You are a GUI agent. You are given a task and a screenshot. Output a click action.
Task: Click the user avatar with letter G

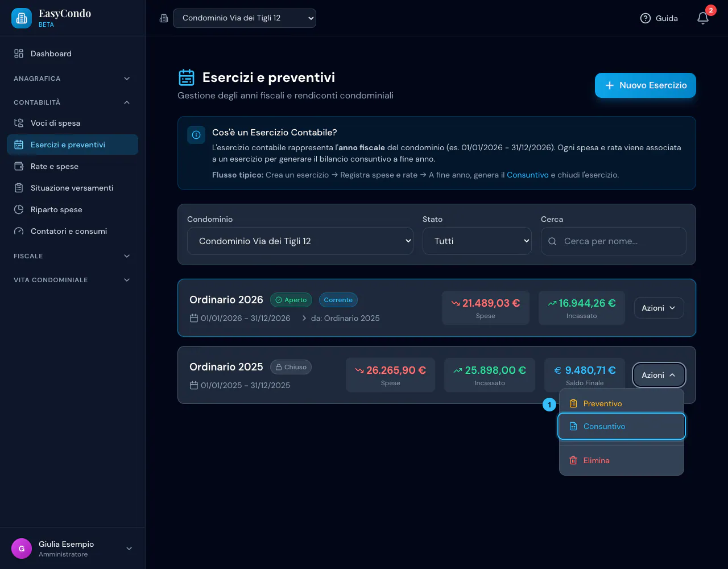coord(22,549)
